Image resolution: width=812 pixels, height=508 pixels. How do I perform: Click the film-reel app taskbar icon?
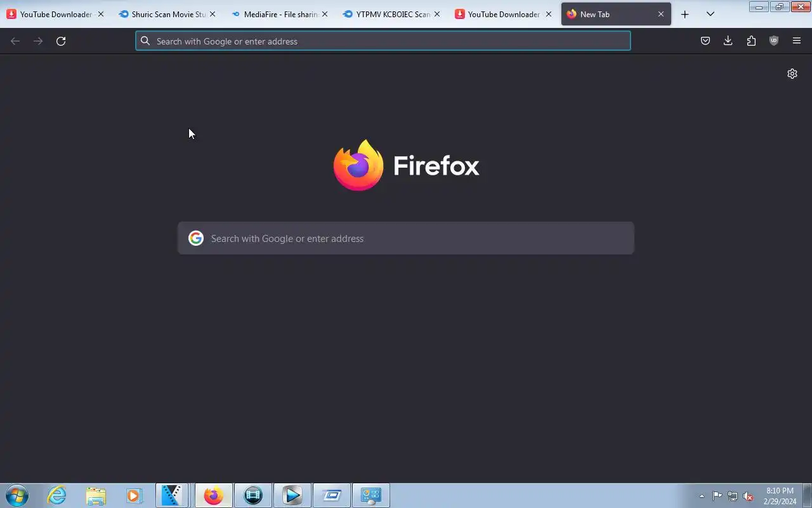click(x=252, y=495)
